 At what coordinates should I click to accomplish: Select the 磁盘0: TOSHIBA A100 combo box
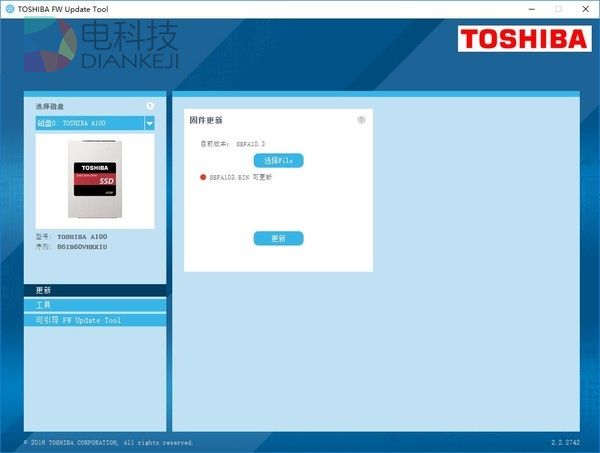click(x=89, y=123)
